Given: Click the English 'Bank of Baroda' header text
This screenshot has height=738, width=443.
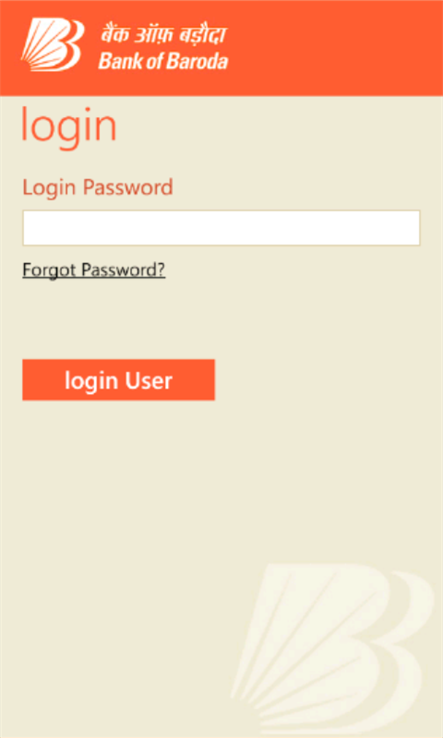Looking at the screenshot, I should point(163,61).
